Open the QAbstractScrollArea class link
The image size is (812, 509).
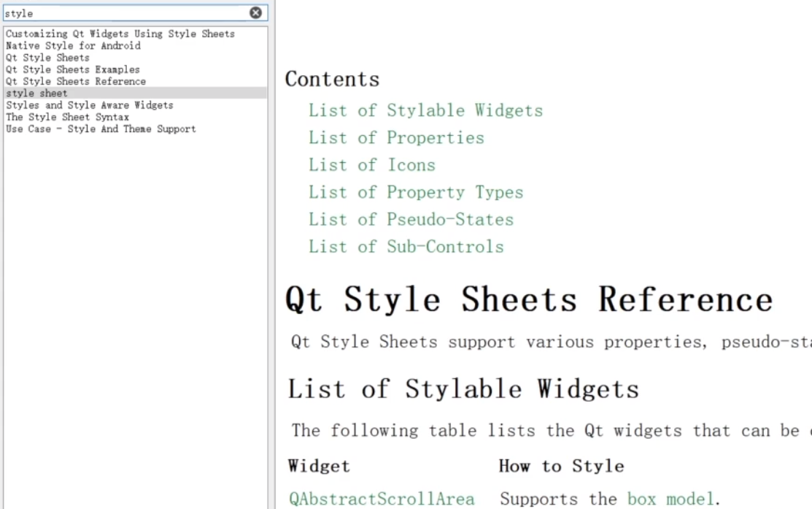(382, 499)
